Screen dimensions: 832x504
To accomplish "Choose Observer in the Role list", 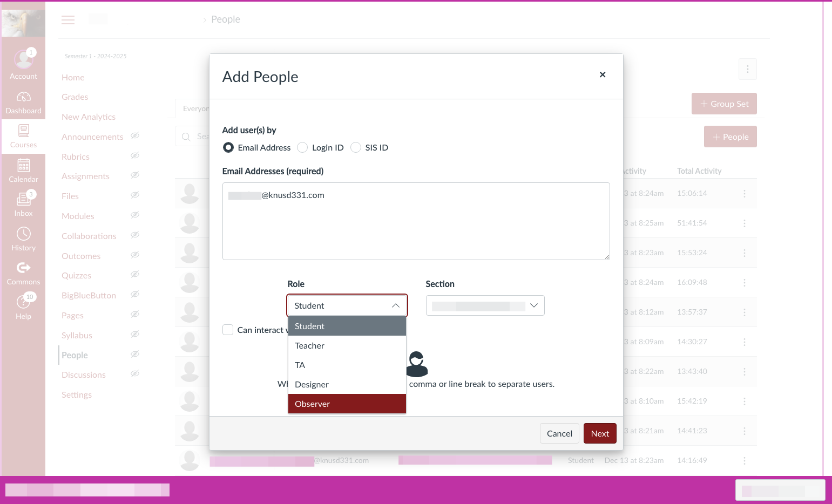I will [347, 404].
